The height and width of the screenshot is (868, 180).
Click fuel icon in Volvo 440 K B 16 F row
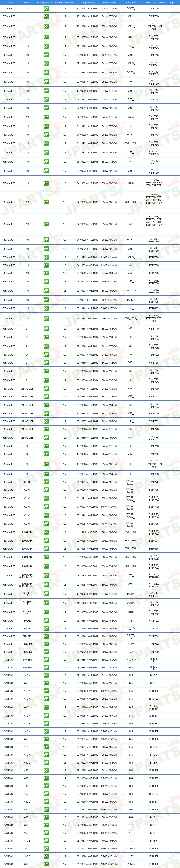(x=46, y=675)
